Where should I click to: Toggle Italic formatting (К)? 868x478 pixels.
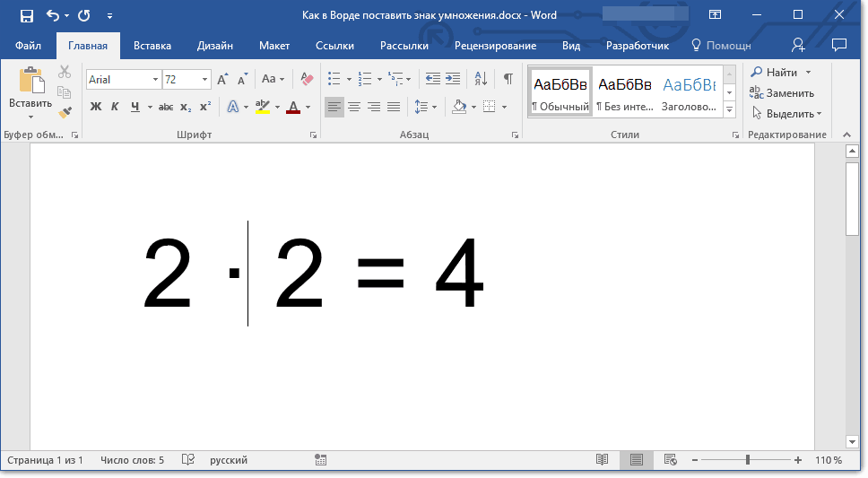[x=115, y=107]
